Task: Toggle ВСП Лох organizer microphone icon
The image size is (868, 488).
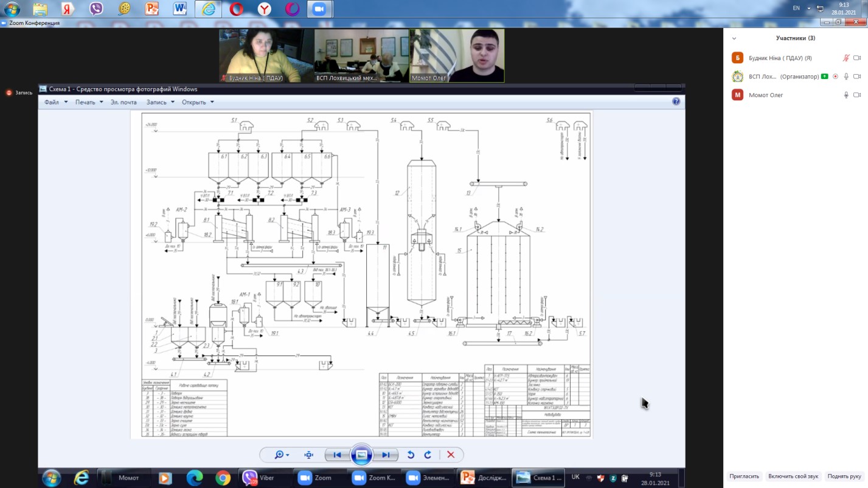Action: coord(845,77)
